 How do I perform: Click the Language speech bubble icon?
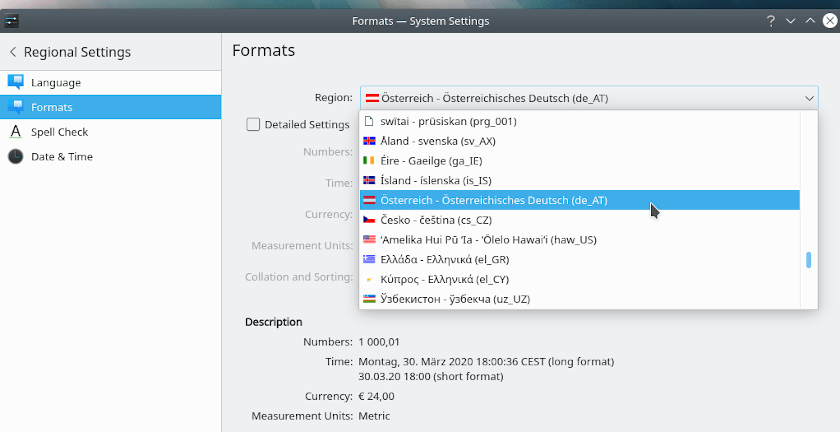[16, 82]
